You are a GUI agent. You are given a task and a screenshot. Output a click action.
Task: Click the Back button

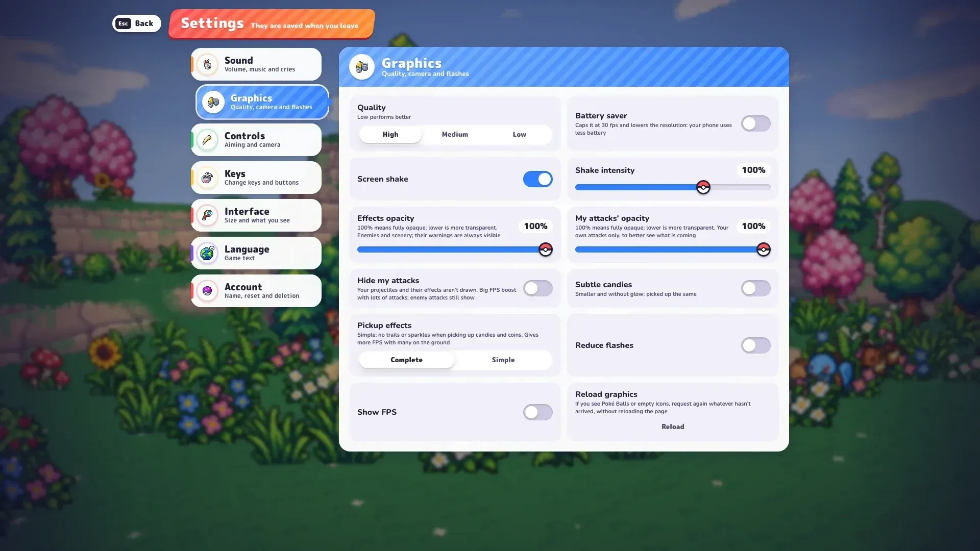pos(137,23)
